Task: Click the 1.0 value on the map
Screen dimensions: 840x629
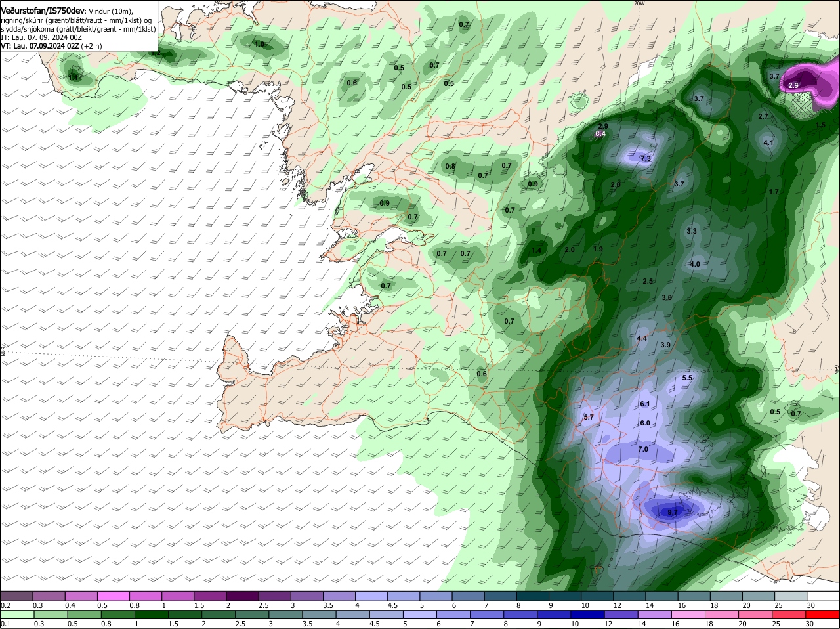Action: [x=259, y=45]
